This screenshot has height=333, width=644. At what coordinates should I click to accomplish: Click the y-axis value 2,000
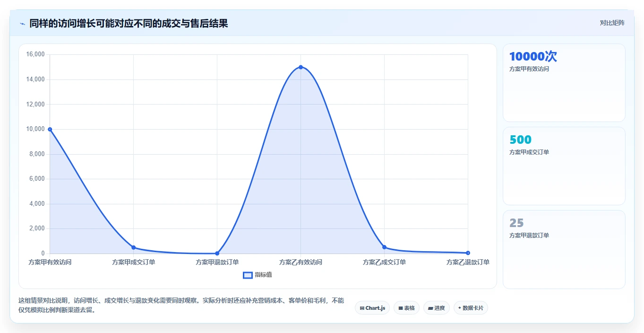click(x=37, y=228)
